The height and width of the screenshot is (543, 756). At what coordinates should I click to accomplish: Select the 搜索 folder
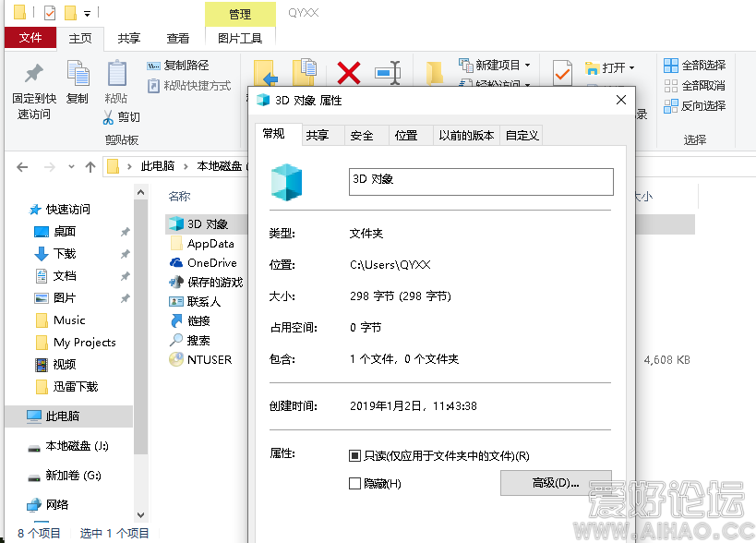(189, 341)
